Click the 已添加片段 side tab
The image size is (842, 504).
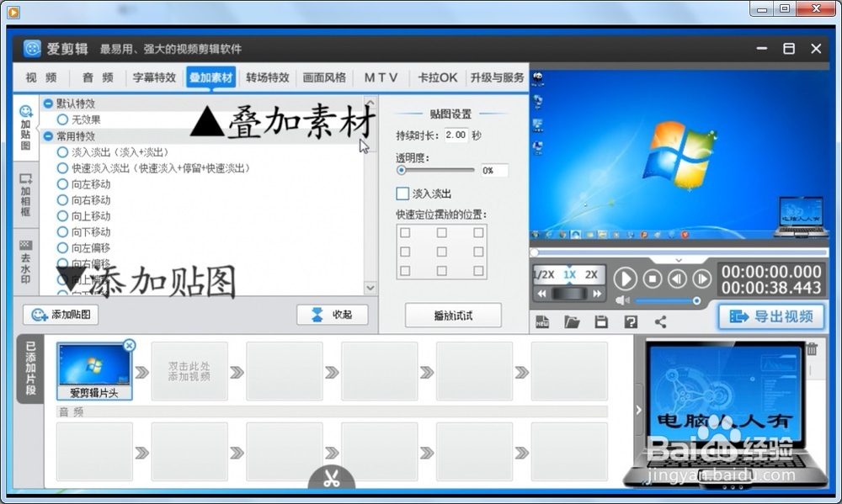[x=30, y=369]
